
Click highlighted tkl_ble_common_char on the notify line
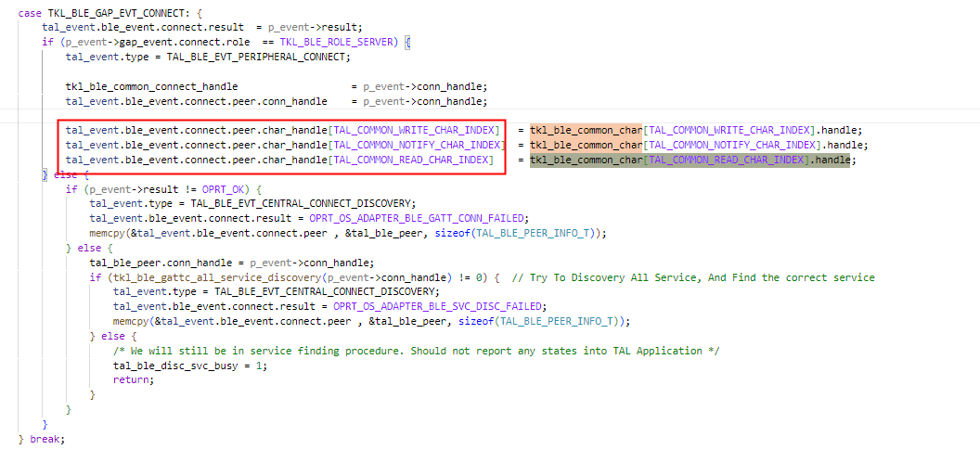point(587,145)
